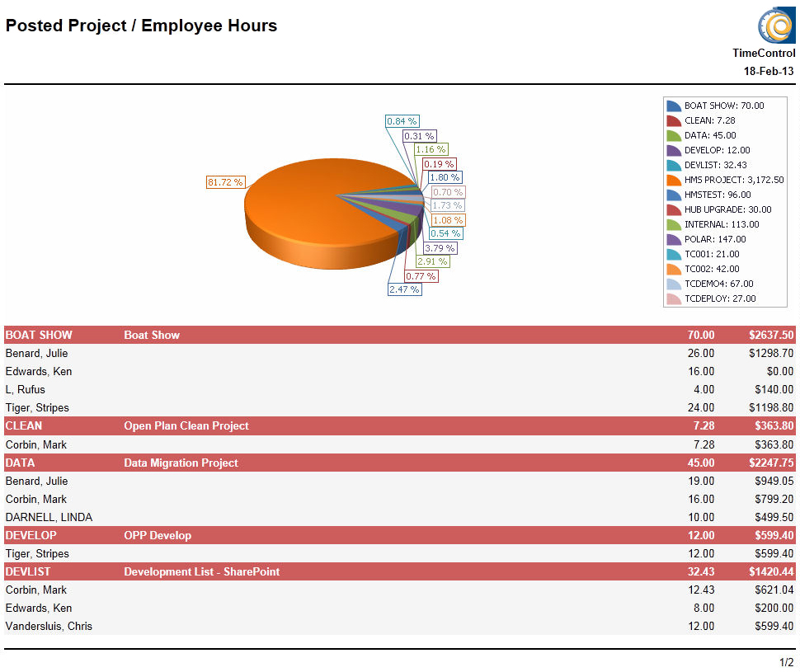This screenshot has width=800, height=672.
Task: Click the POLAR legend color swatch
Action: click(x=674, y=239)
